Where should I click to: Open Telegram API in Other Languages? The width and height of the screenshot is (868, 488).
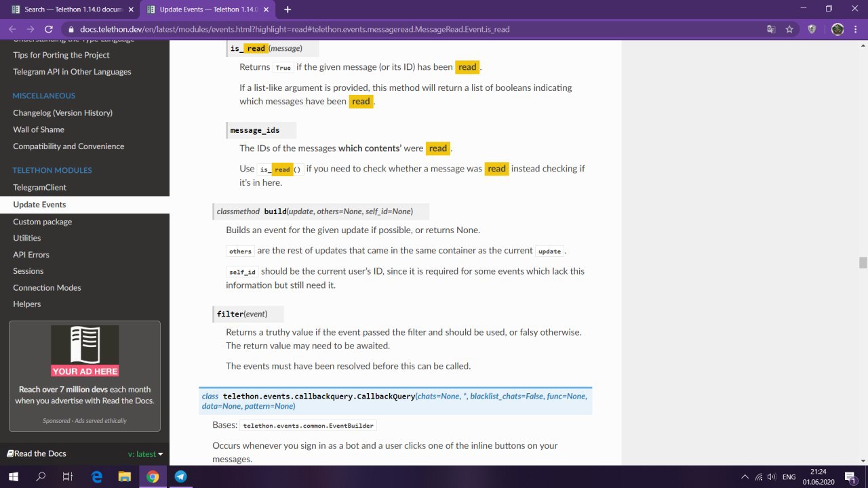pyautogui.click(x=72, y=72)
